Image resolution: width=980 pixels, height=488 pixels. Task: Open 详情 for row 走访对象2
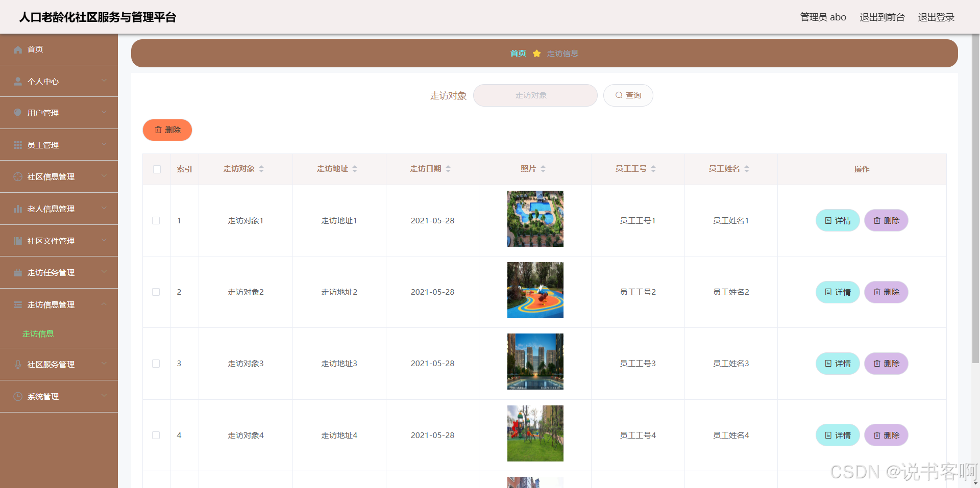[838, 292]
